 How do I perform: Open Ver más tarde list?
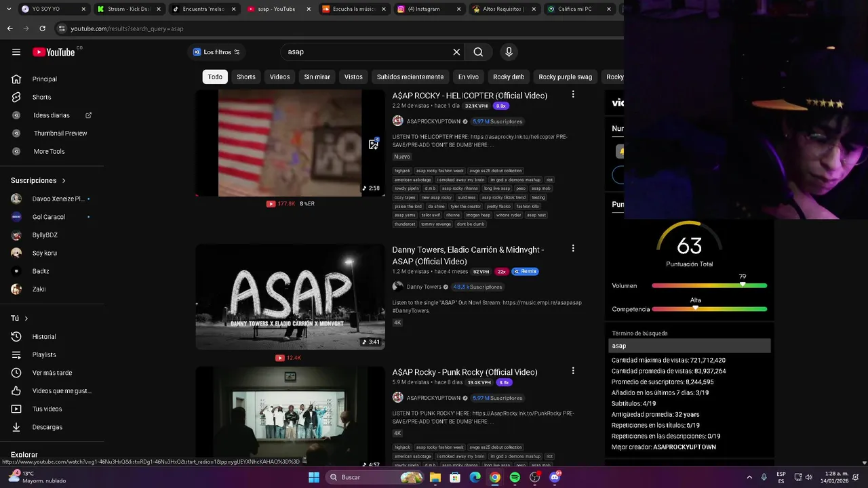[52, 373]
